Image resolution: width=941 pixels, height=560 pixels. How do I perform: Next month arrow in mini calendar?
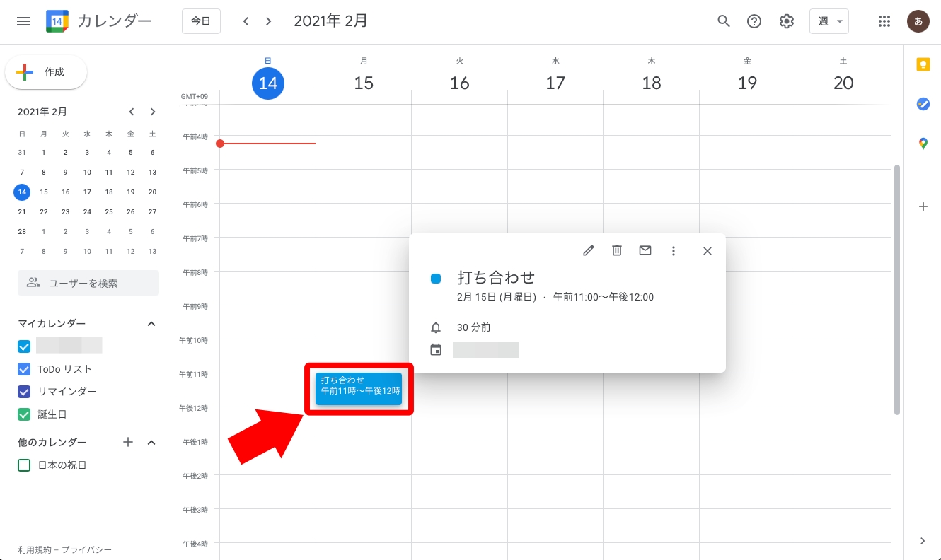click(153, 112)
